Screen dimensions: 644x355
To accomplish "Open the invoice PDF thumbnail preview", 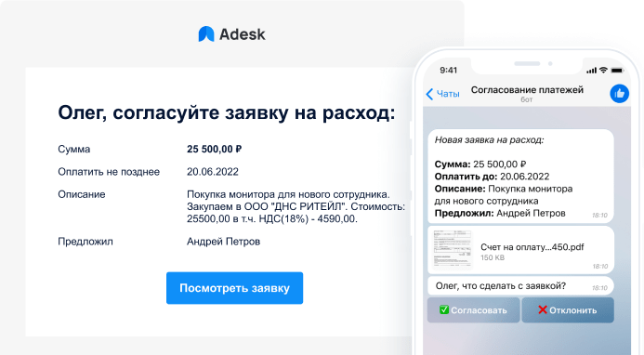I will (453, 249).
